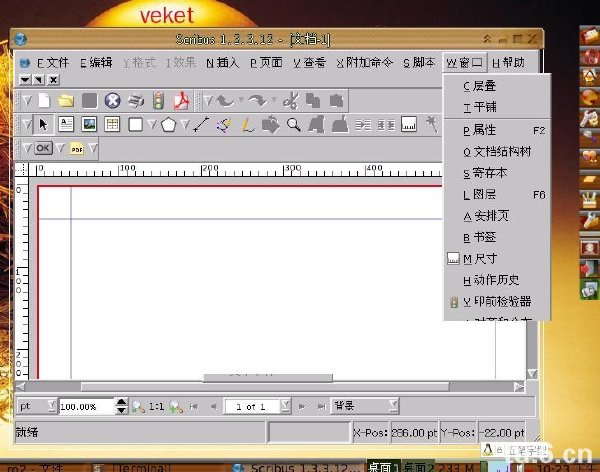Toggle M尺寸 measurements entry
Screen dimensions: 600x472
click(497, 259)
